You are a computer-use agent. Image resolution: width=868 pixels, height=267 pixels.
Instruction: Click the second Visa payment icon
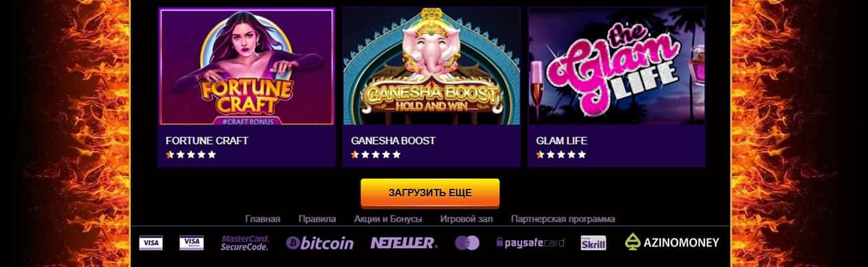(192, 243)
